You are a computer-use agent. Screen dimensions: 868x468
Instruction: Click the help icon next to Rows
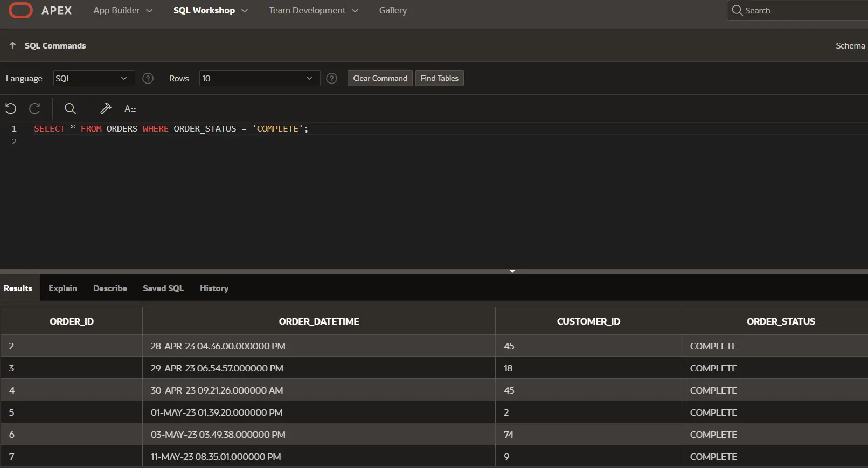click(332, 78)
